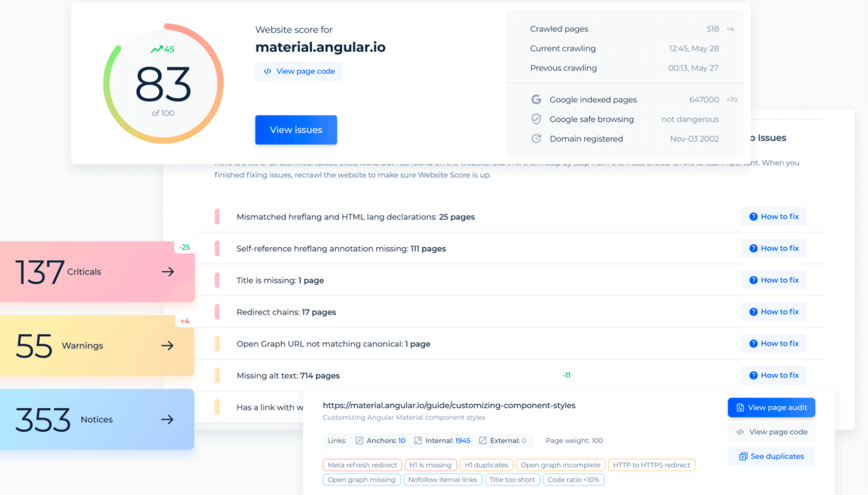Click the Google indexed pages icon
868x495 pixels.
tap(535, 99)
